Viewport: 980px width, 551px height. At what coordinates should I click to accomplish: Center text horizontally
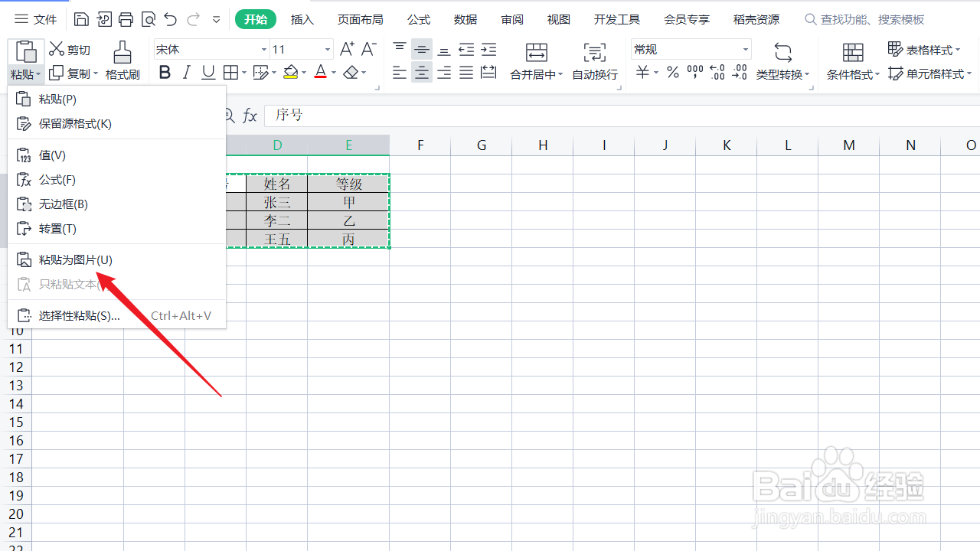pos(422,73)
